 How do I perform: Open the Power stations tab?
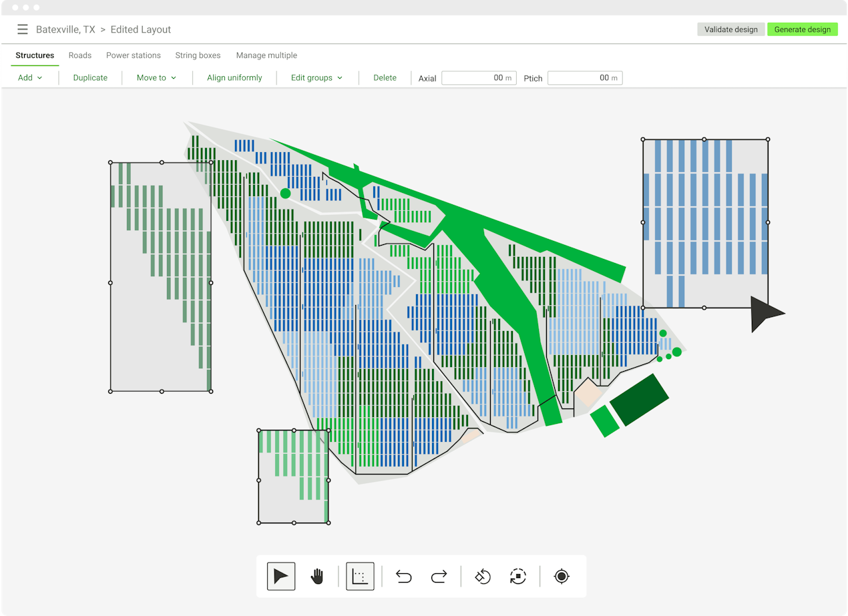[134, 55]
